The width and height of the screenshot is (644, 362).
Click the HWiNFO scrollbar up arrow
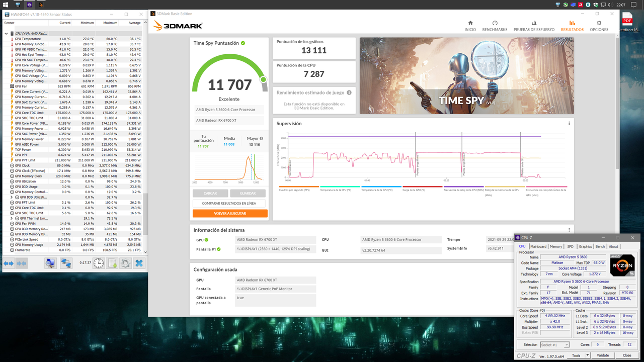click(146, 22)
